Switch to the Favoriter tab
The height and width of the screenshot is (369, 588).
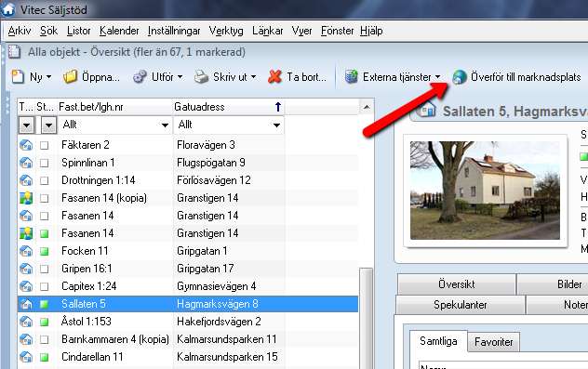click(x=493, y=342)
